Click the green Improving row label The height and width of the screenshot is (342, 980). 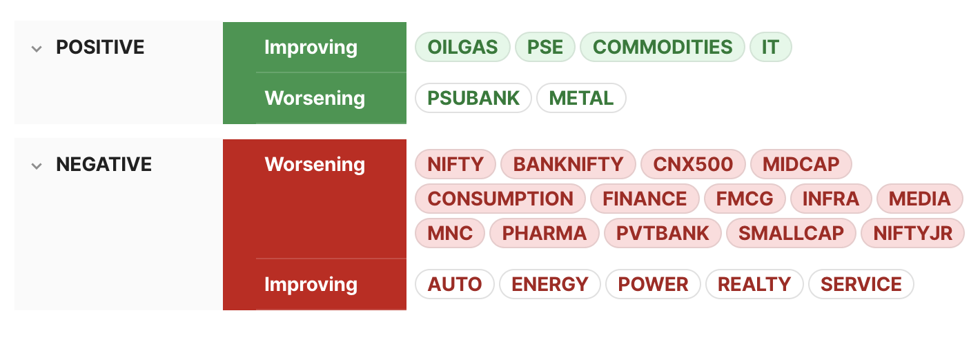(x=311, y=47)
